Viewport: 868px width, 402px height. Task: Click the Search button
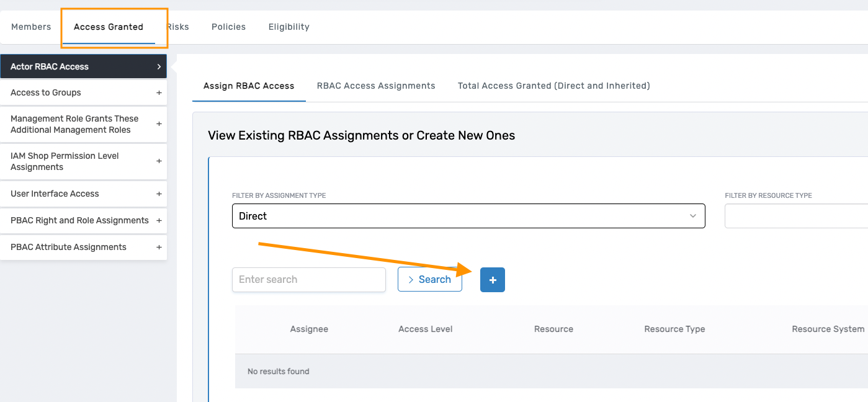(x=430, y=280)
